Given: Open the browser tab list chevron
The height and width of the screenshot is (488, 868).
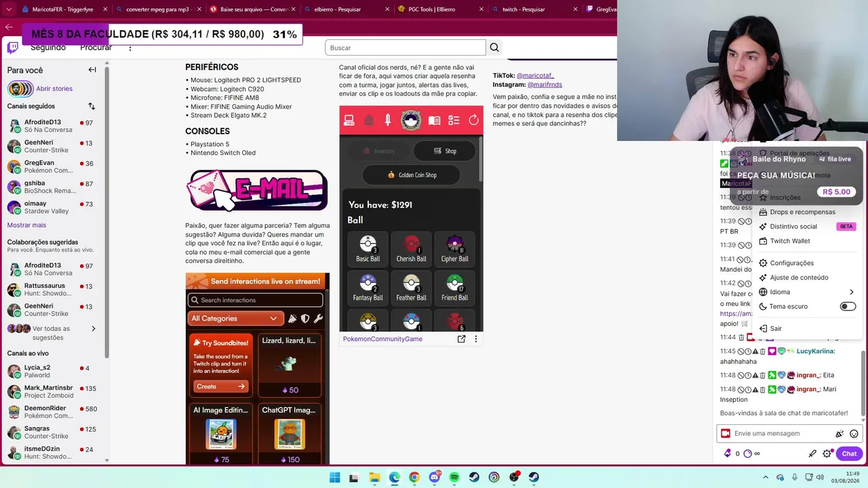Looking at the screenshot, I should tap(8, 9).
